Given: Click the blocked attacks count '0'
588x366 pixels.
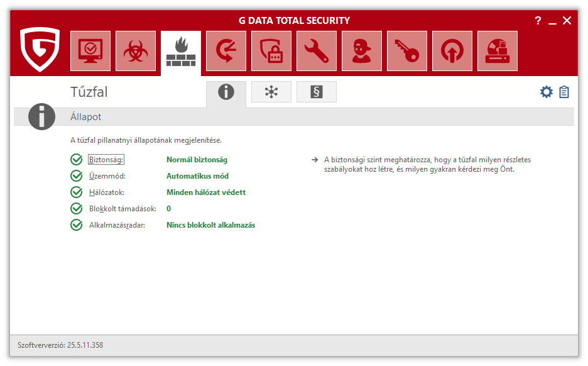Looking at the screenshot, I should pyautogui.click(x=169, y=209).
